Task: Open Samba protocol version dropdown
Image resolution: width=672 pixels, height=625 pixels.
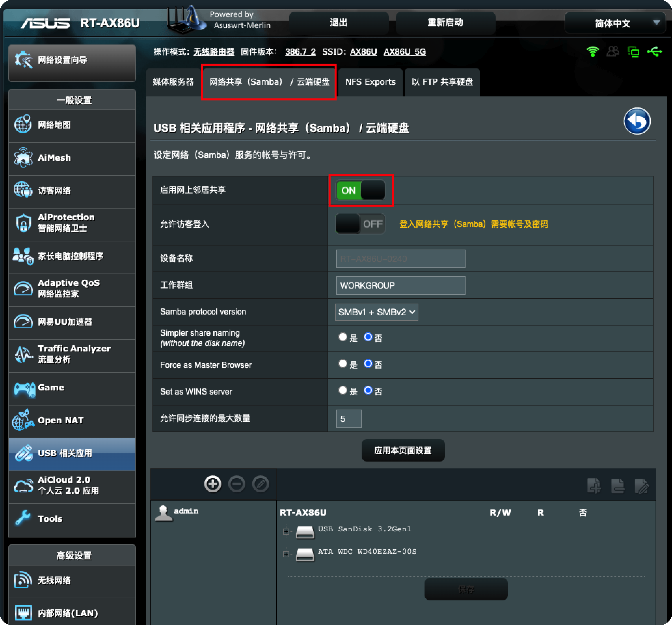Action: (376, 312)
